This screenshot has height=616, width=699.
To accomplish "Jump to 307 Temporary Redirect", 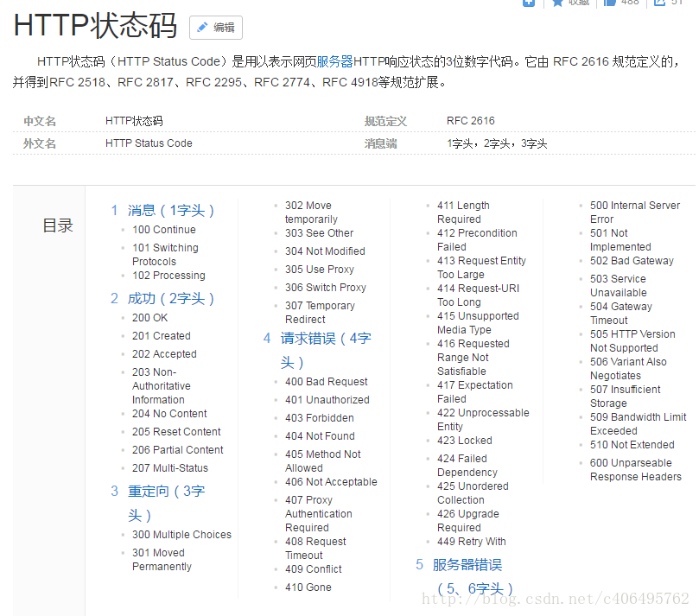I will point(320,313).
